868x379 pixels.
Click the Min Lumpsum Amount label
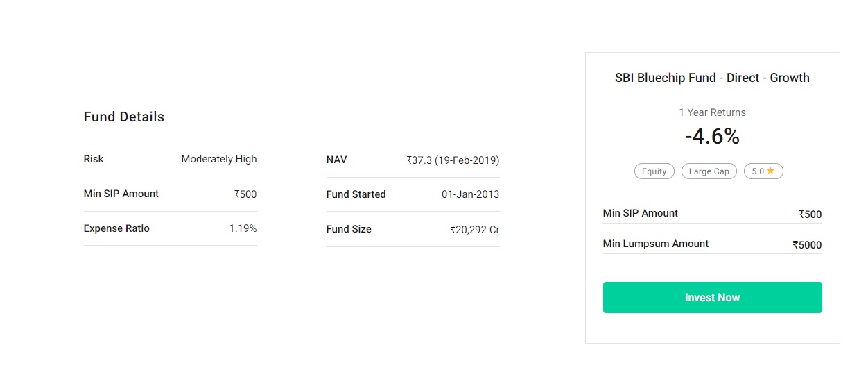coord(656,244)
